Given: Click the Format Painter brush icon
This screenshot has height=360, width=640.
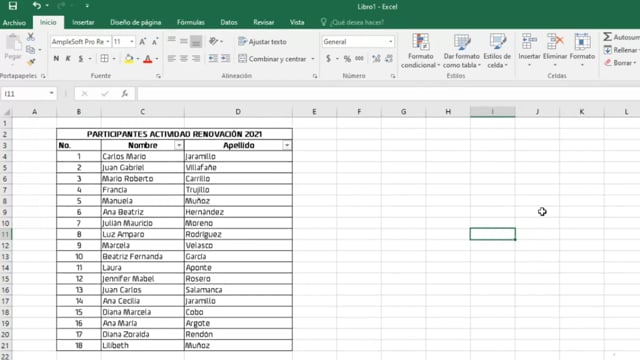Looking at the screenshot, I should 31,62.
